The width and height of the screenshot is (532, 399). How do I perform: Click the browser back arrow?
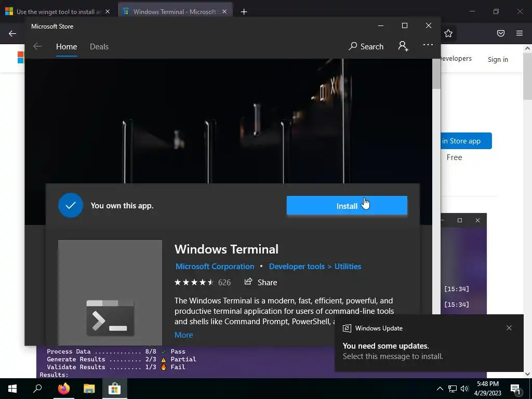pos(12,33)
